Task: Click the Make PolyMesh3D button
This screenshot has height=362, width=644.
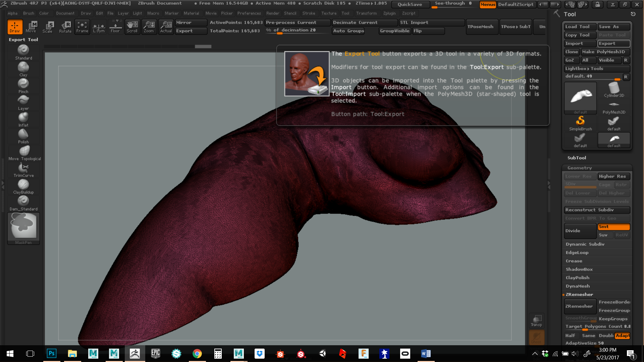Action: 605,52
